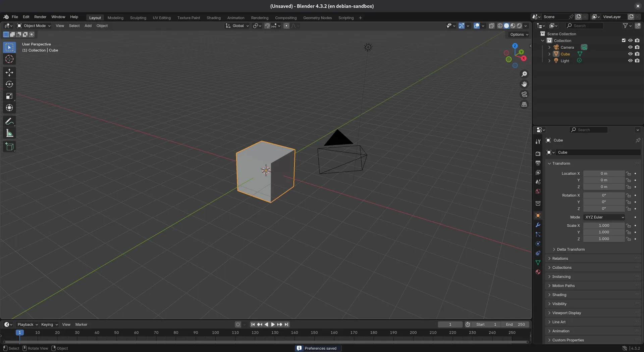Uncheck Collection exclude-from-view-layer checkbox
644x352 pixels.
(x=624, y=41)
